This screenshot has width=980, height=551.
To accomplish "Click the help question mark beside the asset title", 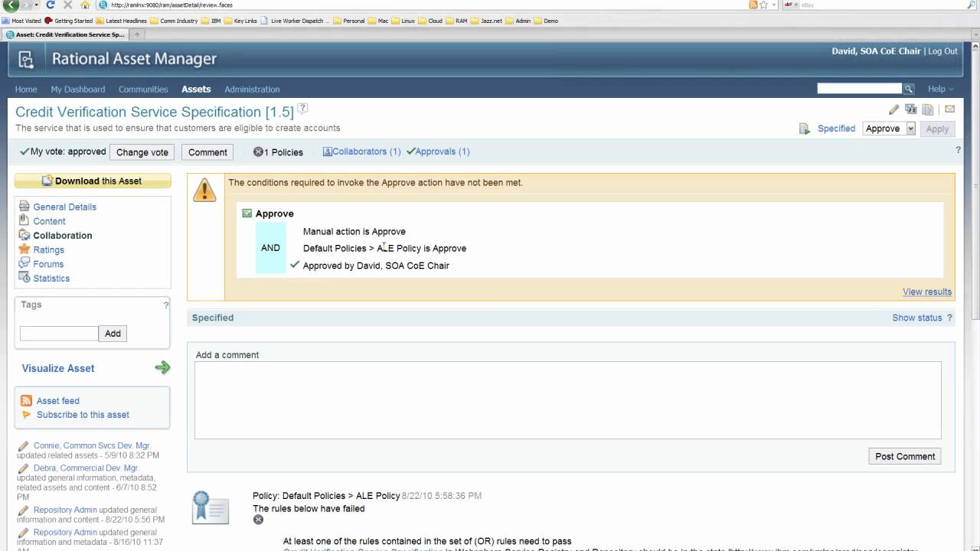I will pyautogui.click(x=302, y=109).
